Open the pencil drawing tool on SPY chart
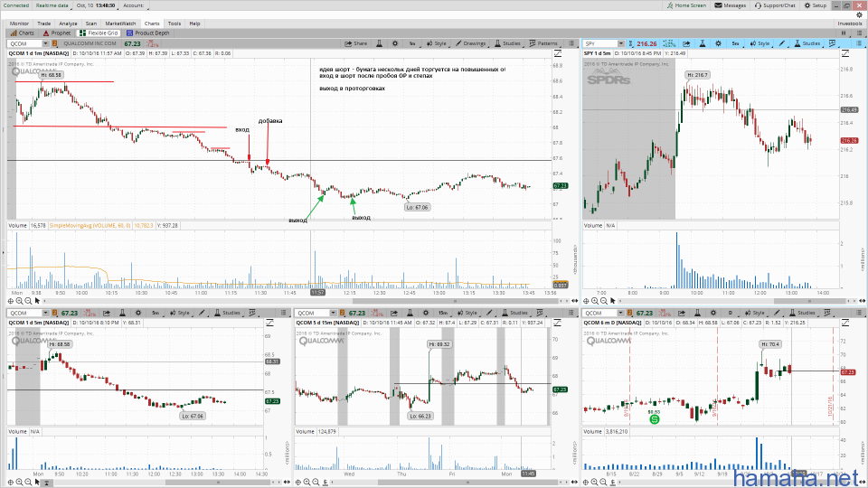Image resolution: width=868 pixels, height=488 pixels. [x=781, y=43]
